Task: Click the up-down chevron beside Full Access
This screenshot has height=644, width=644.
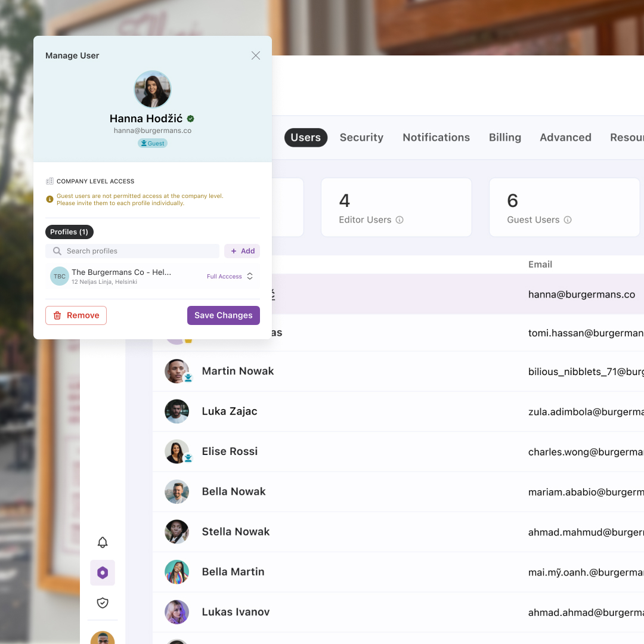Action: [250, 277]
